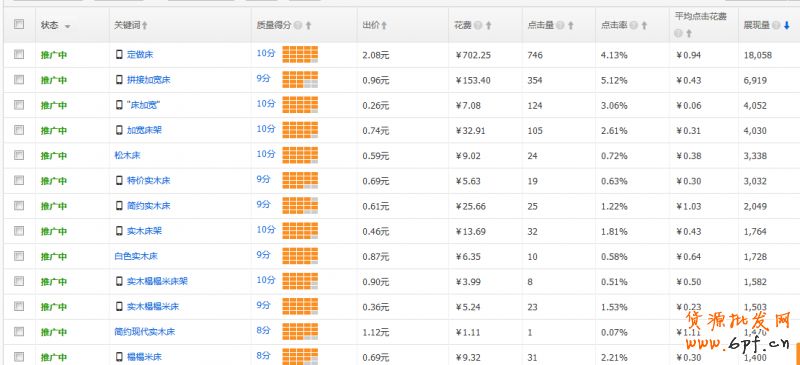Click help icon beside 花费 header
This screenshot has height=365, width=800.
tap(478, 25)
